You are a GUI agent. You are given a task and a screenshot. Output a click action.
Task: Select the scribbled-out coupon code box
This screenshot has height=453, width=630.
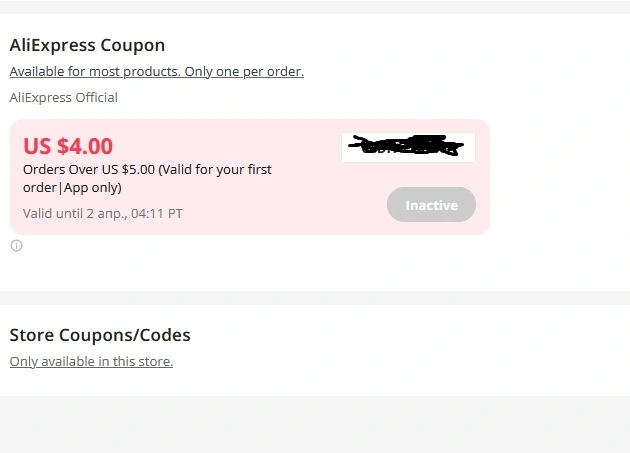tap(408, 147)
